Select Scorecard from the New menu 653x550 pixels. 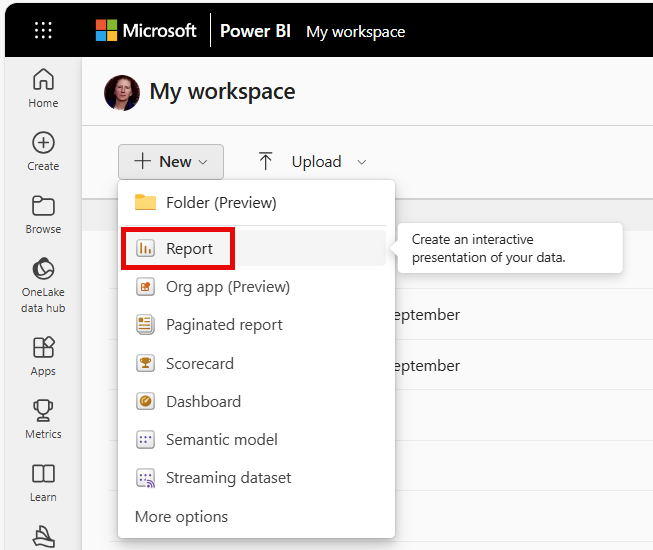coord(256,363)
